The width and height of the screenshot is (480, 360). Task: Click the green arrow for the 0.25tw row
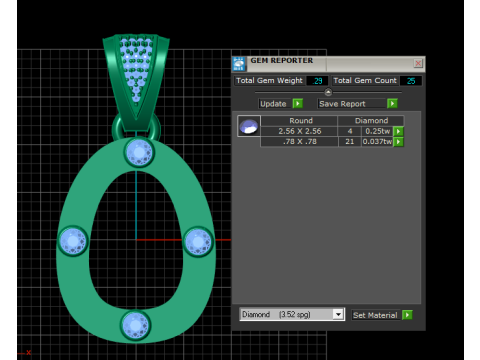[x=398, y=131]
